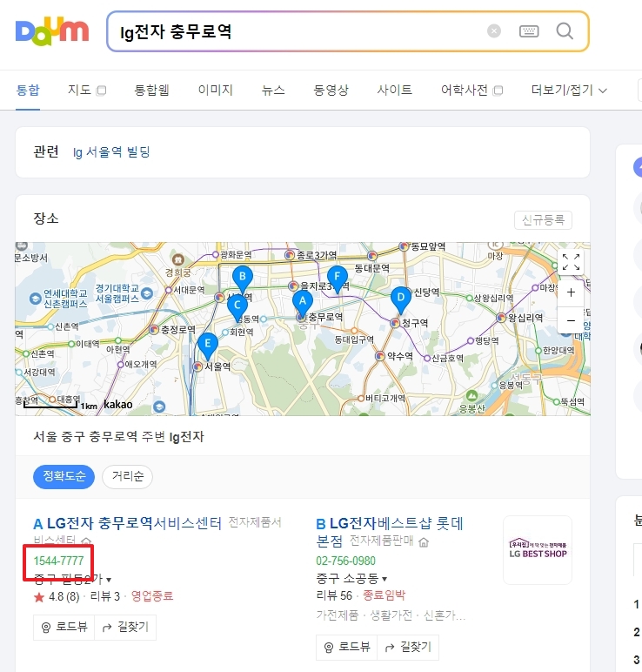This screenshot has width=642, height=672.
Task: Go to the 이미지 tab
Action: pyautogui.click(x=216, y=90)
